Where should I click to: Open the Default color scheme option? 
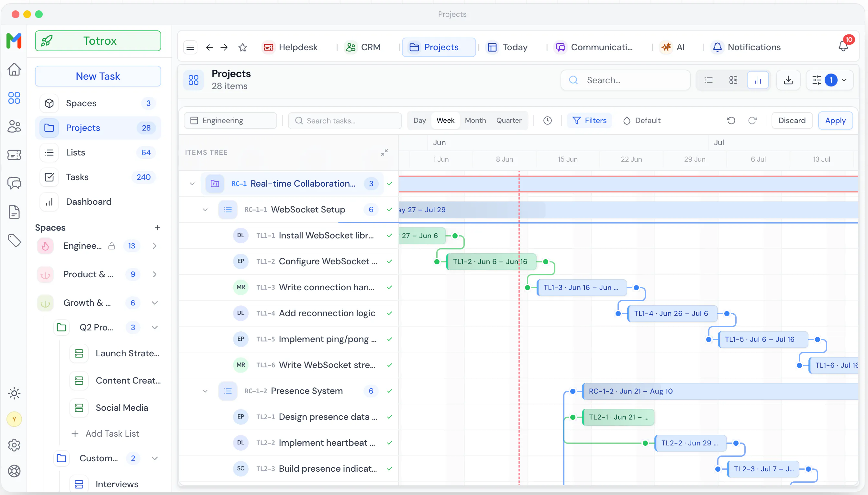point(641,121)
